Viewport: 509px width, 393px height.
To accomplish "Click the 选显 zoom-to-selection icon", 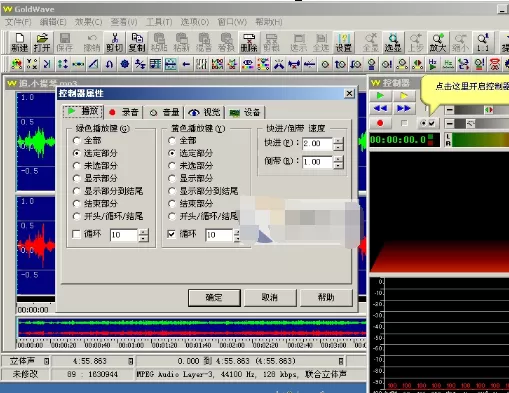I will pos(393,43).
